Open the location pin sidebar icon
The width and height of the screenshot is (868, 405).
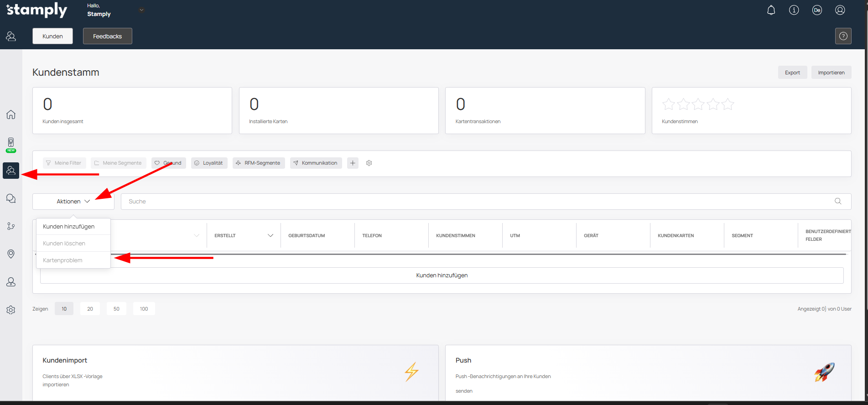[11, 254]
